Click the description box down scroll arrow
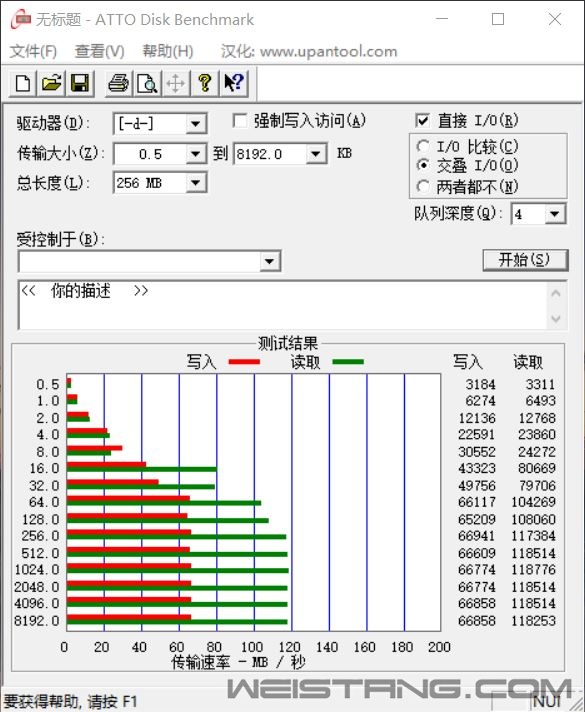This screenshot has width=585, height=712. click(x=555, y=319)
